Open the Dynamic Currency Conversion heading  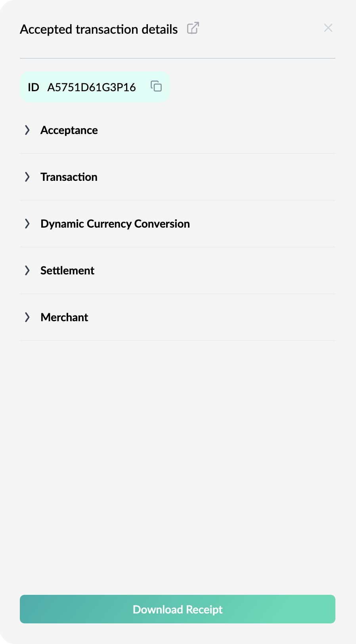click(x=115, y=224)
